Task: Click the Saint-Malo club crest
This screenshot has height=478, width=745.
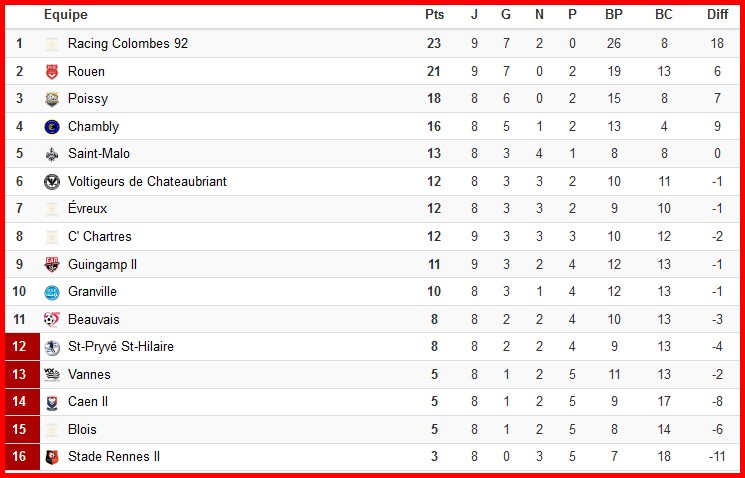Action: click(x=52, y=154)
